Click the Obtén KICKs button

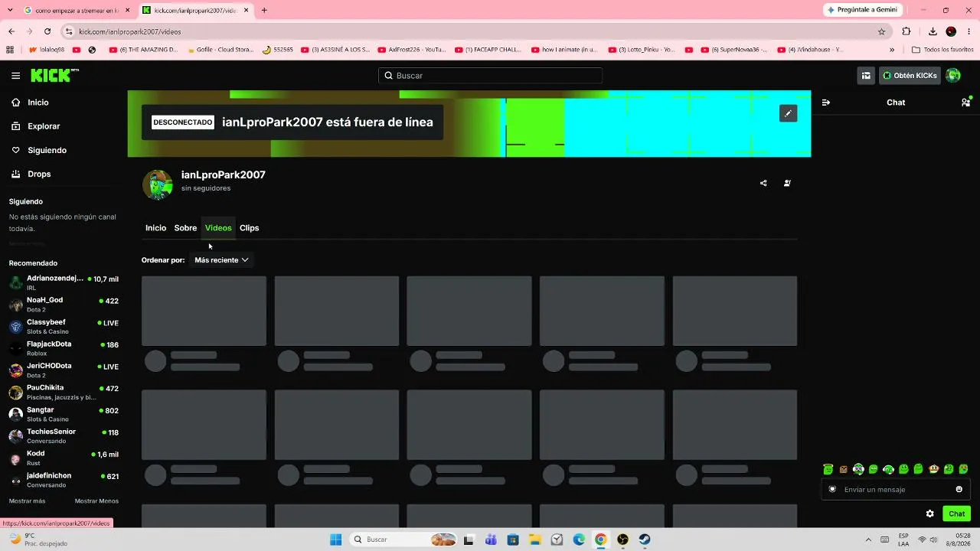click(x=910, y=76)
